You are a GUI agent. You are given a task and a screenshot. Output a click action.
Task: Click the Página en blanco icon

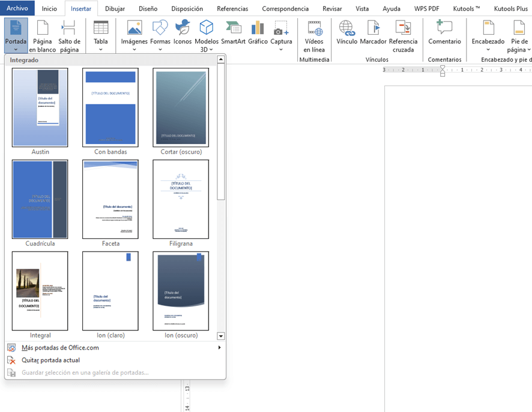tap(42, 36)
